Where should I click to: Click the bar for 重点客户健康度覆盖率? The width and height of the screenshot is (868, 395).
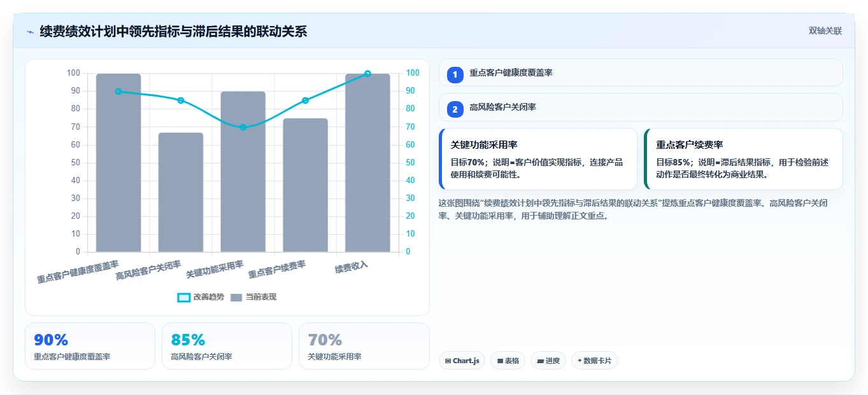118,163
